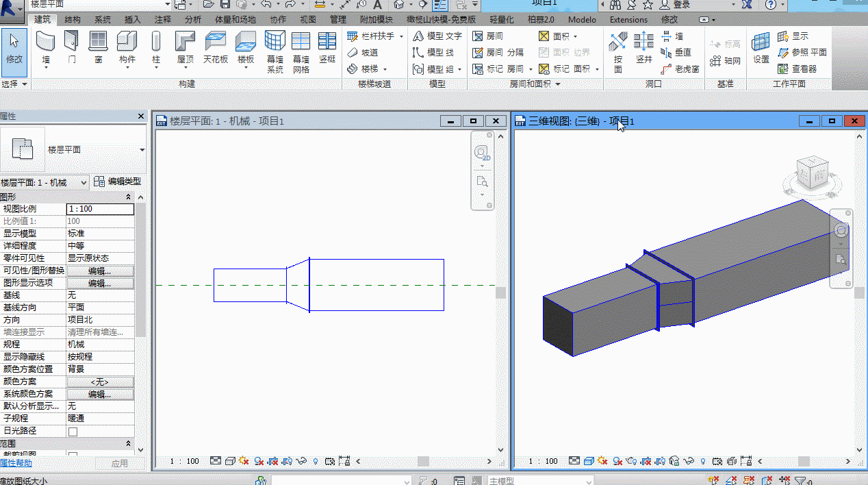Select the 竖梃 mullion tool

327,48
